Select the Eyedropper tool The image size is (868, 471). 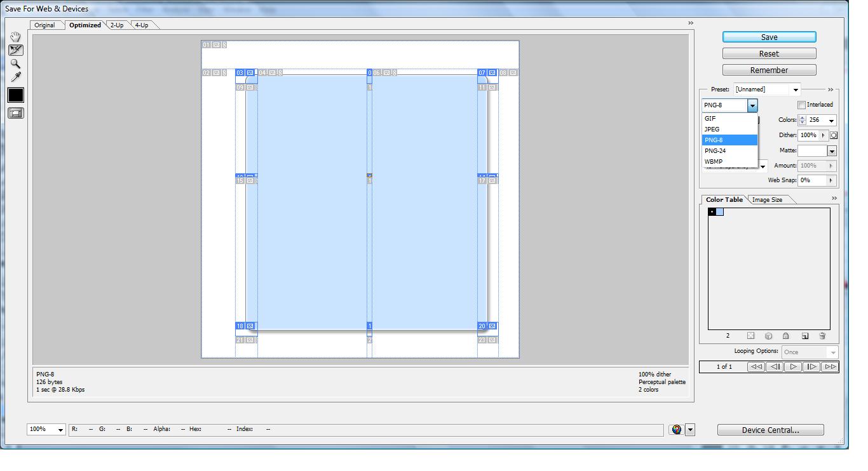15,77
